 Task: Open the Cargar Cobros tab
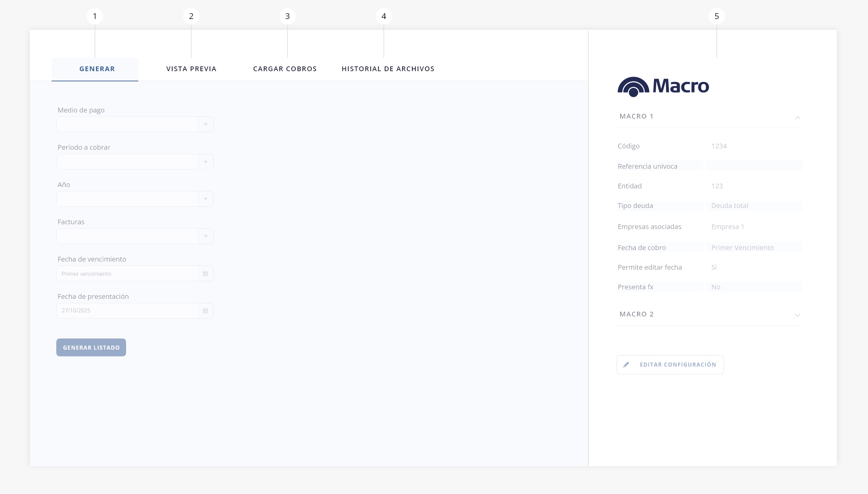[285, 69]
